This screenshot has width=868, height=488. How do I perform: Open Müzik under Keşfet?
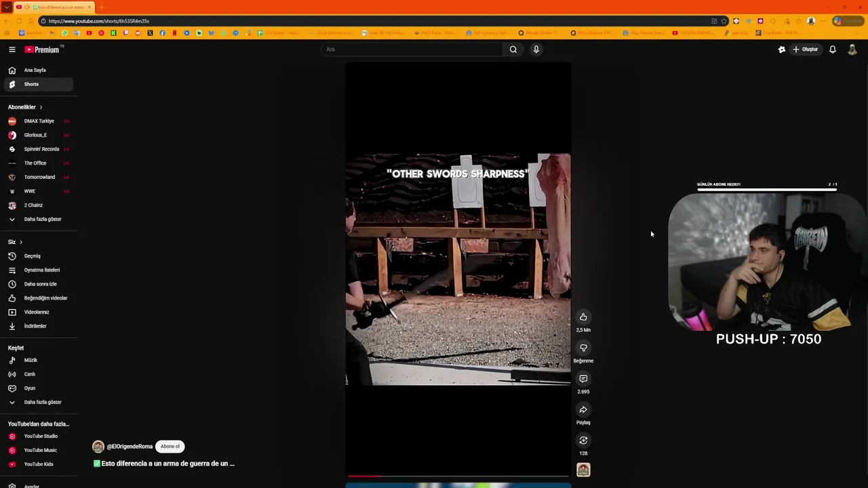click(39, 361)
